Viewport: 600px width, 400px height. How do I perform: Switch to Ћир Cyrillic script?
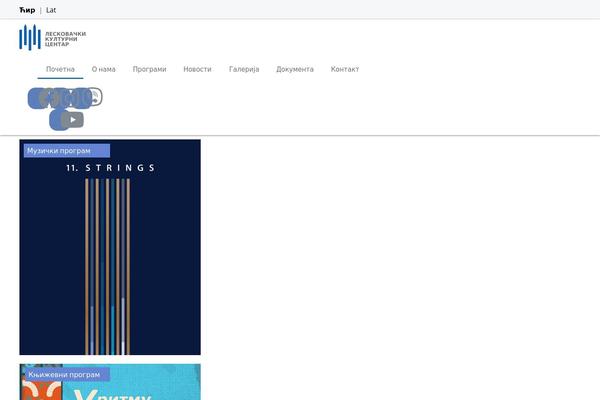27,10
